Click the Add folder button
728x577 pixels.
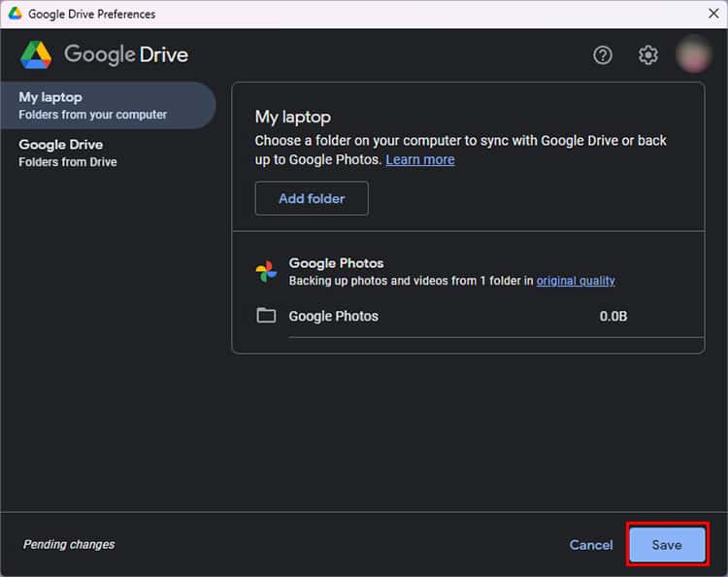pyautogui.click(x=312, y=198)
